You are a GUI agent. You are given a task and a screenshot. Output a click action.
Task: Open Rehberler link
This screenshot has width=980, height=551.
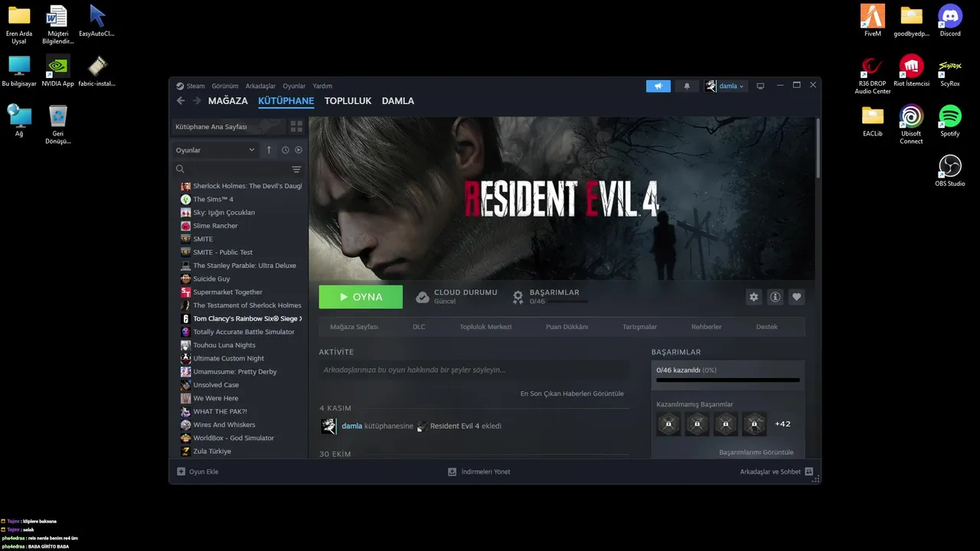707,327
